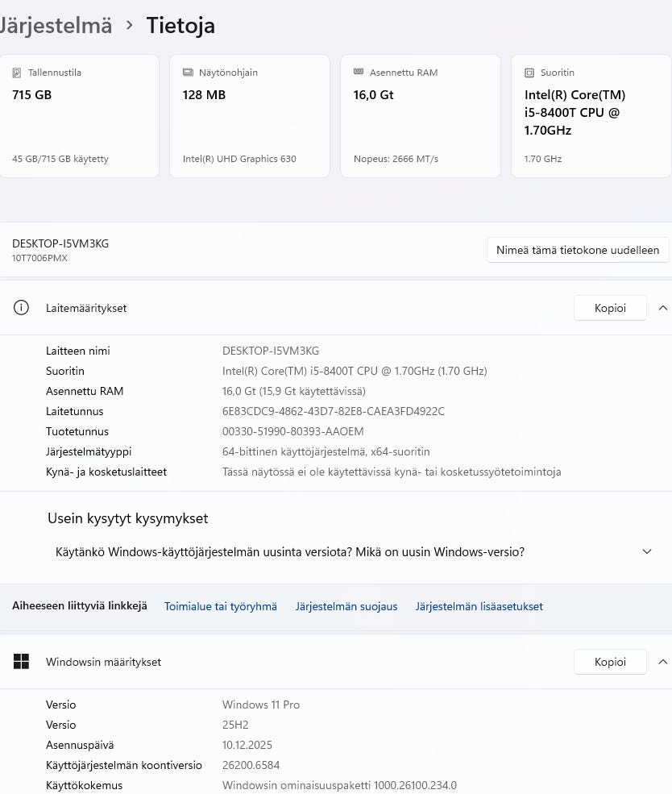
Task: Open Järjestelmän lisäasetukset link
Action: (x=479, y=606)
